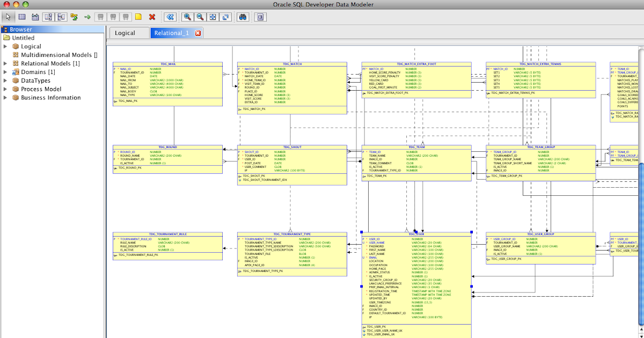The height and width of the screenshot is (338, 644).
Task: Select the Zoom Out magnifier tool
Action: click(x=199, y=17)
